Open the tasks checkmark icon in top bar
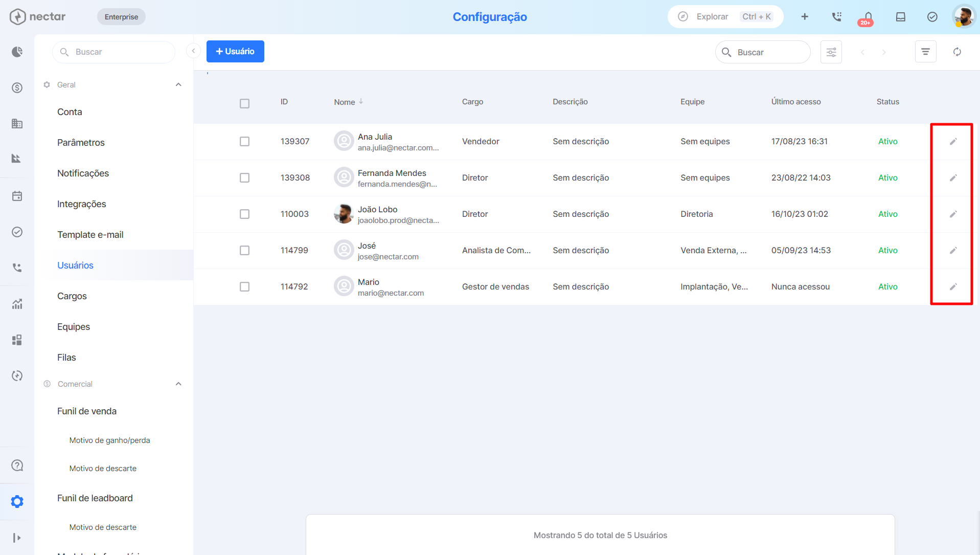The width and height of the screenshot is (980, 555). coord(932,17)
